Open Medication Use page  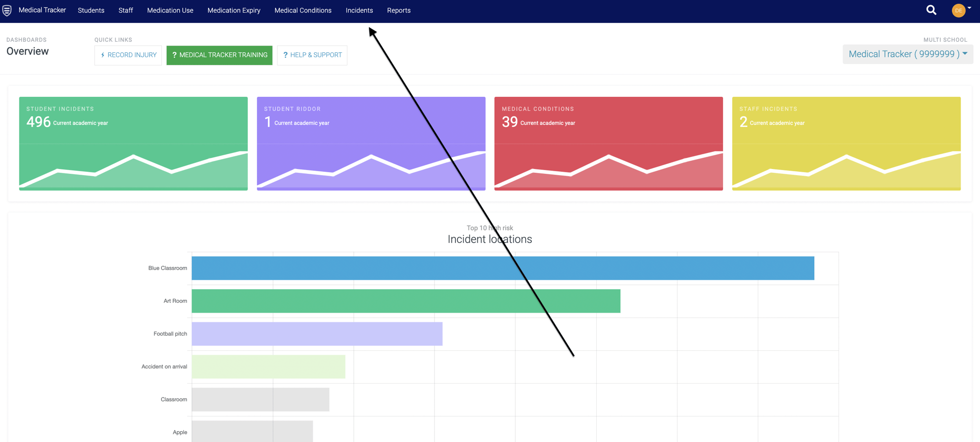pyautogui.click(x=170, y=10)
